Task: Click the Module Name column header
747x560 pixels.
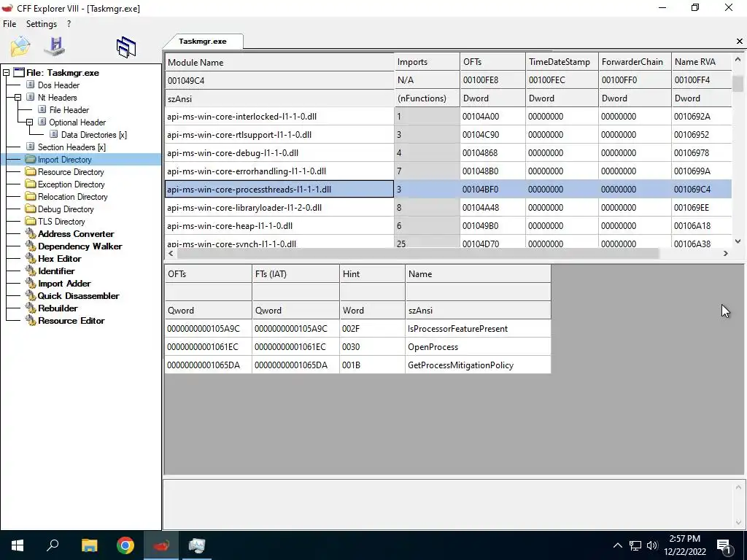Action: pyautogui.click(x=279, y=63)
